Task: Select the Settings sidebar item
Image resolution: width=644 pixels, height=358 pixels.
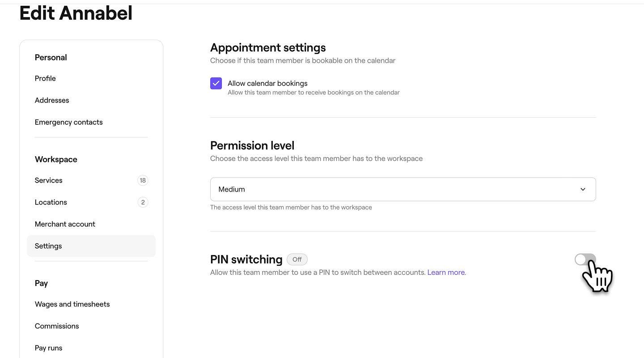Action: 48,246
